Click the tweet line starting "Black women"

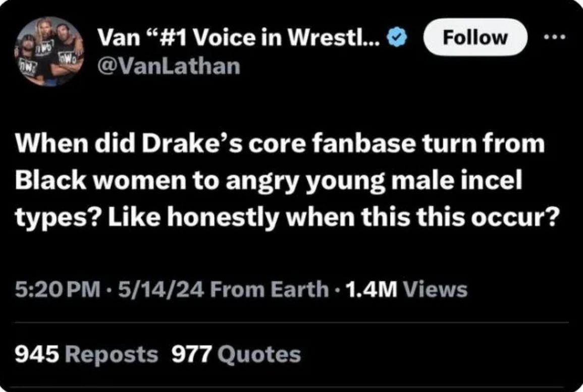(267, 180)
